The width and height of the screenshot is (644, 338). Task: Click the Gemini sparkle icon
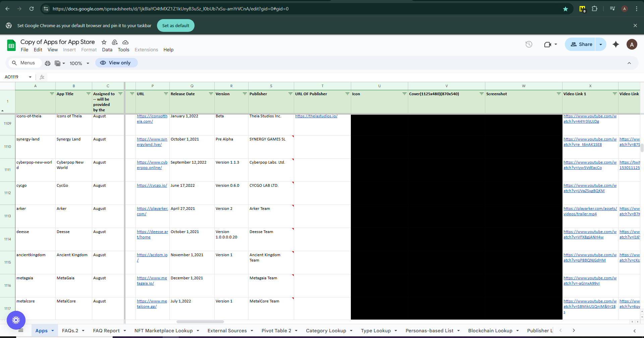(x=615, y=44)
